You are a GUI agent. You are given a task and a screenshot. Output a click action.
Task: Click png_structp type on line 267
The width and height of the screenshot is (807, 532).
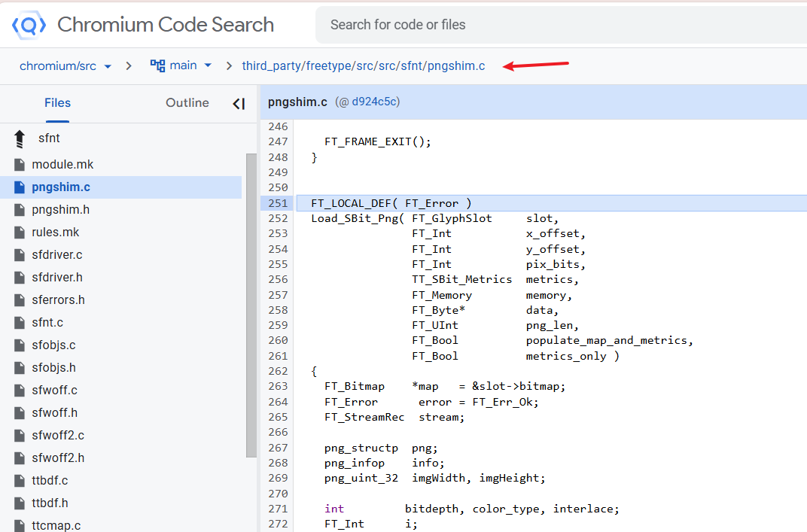click(x=361, y=448)
